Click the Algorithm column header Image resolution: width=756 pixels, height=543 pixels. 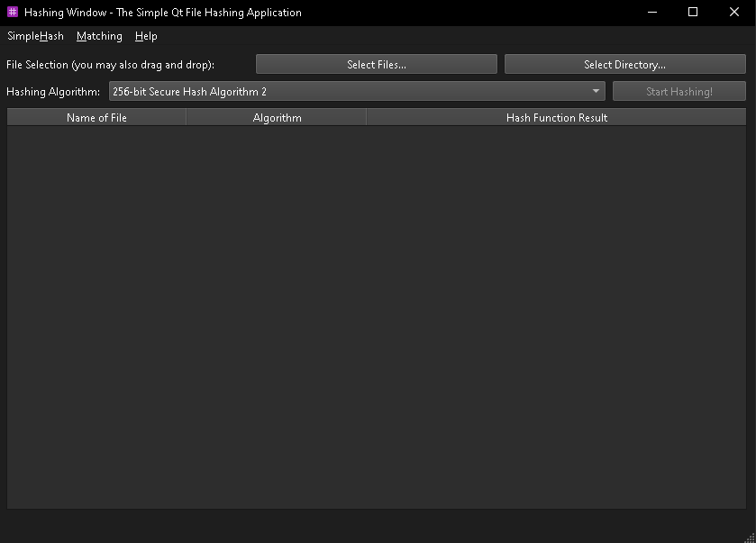point(277,118)
